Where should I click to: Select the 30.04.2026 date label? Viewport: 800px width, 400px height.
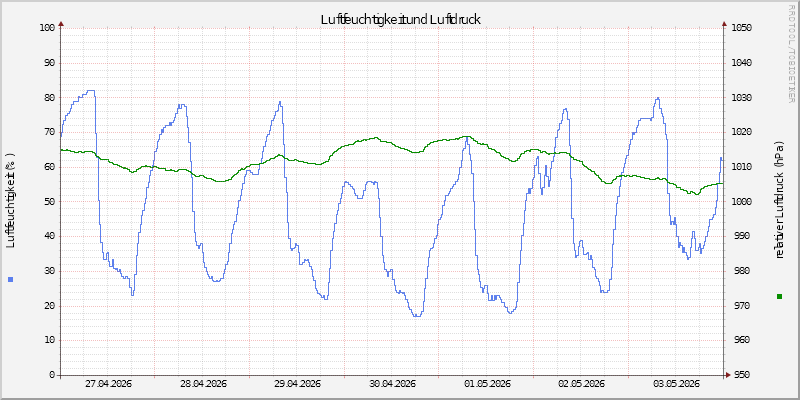tap(392, 384)
